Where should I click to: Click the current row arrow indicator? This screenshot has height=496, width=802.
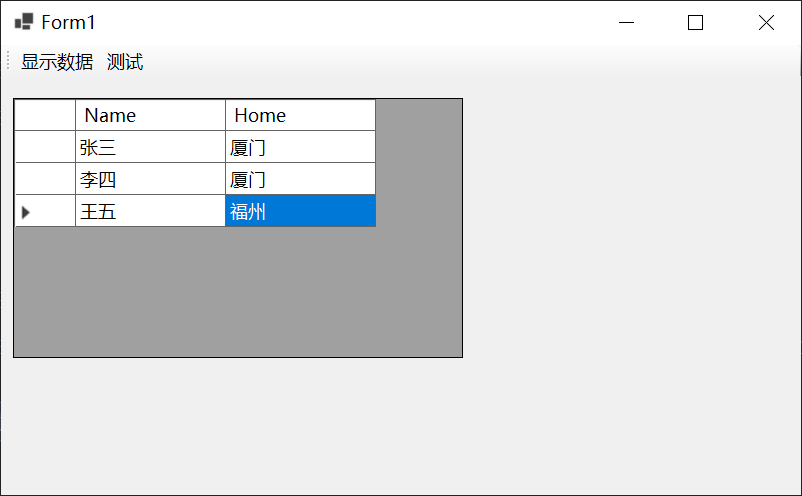(26, 212)
